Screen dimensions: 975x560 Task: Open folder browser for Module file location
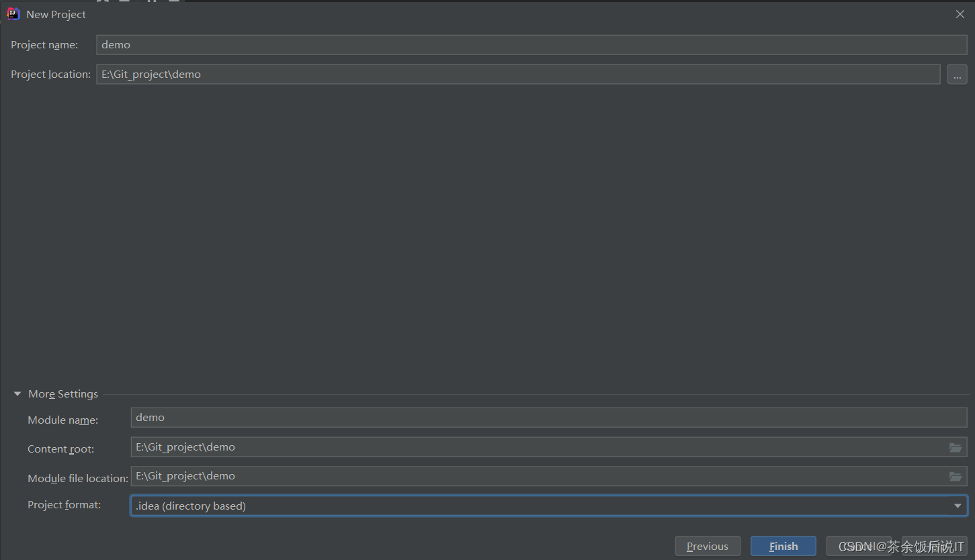tap(956, 476)
